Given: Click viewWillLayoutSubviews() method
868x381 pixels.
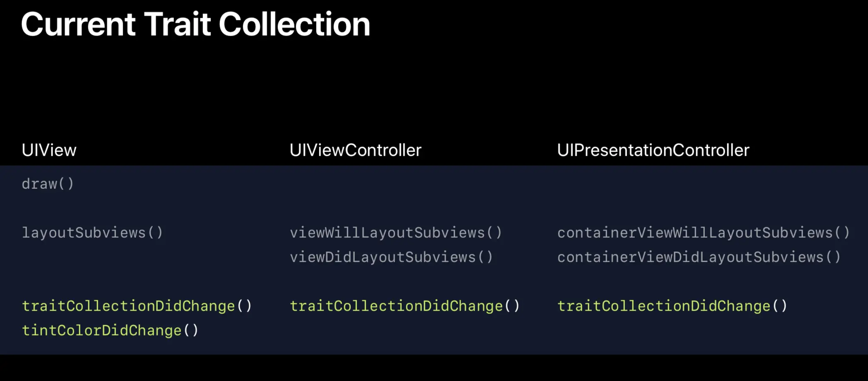Looking at the screenshot, I should (x=396, y=233).
